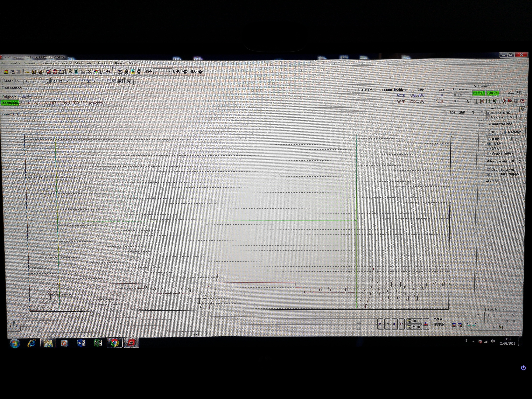Click the first floppy disk save icon

pos(34,72)
